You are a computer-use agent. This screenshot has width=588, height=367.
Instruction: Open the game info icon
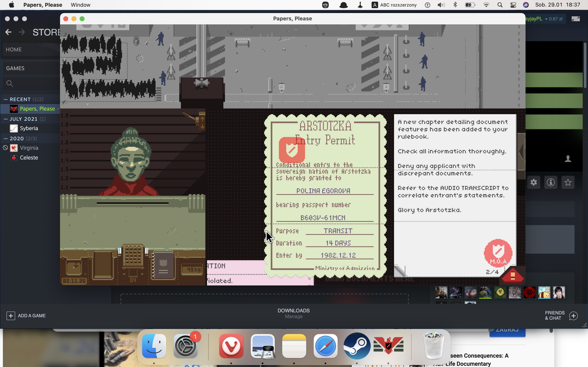551,182
